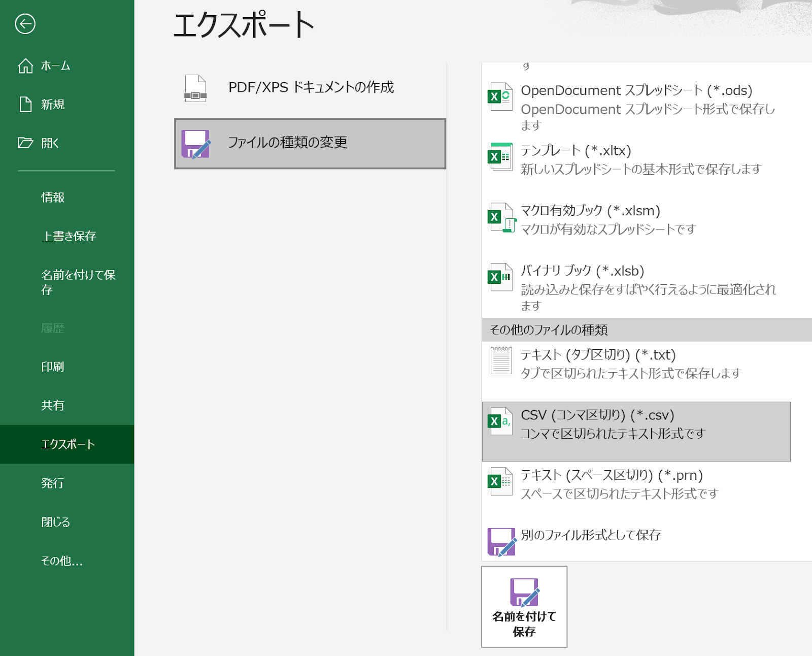Screen dimensions: 812x656
Task: Click the Home house icon
Action: coord(25,65)
